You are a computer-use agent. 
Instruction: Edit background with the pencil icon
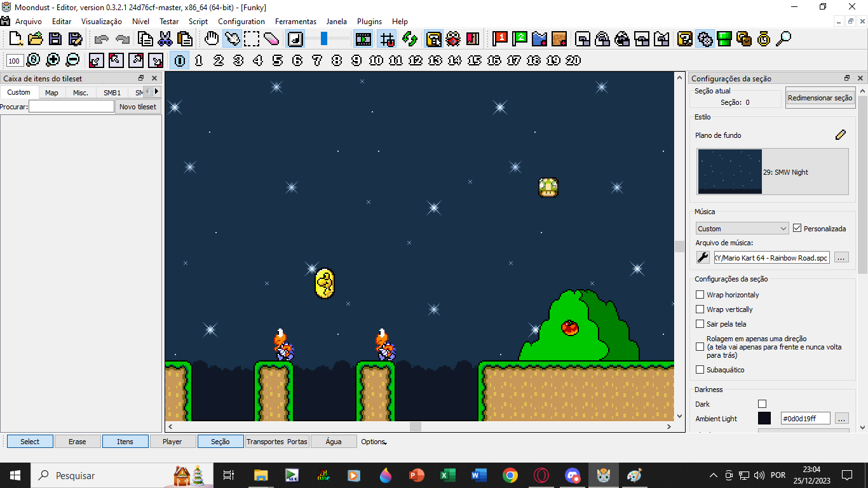tap(841, 135)
